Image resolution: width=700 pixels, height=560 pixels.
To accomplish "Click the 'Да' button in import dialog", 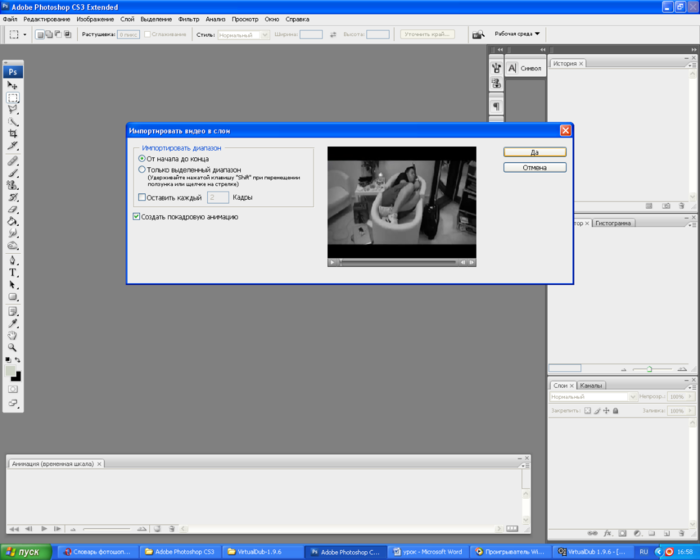I will (535, 152).
